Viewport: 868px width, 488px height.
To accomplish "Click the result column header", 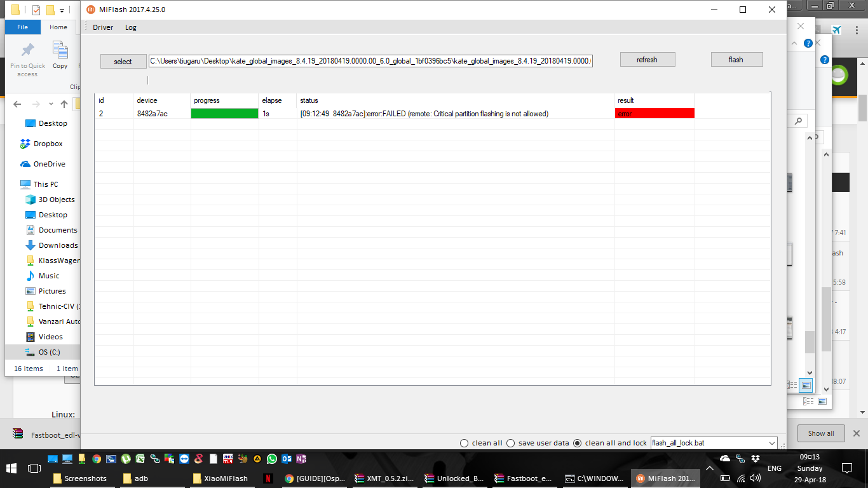I will tap(654, 100).
